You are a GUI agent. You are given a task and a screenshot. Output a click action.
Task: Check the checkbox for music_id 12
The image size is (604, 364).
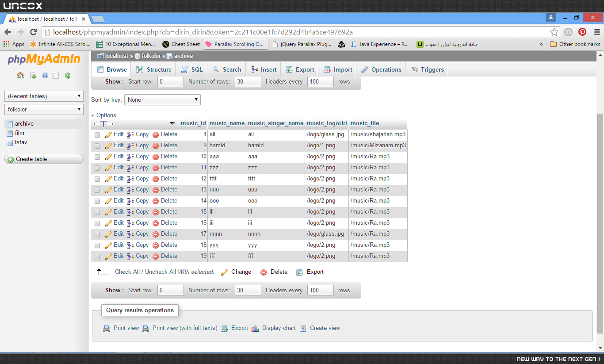pos(97,179)
